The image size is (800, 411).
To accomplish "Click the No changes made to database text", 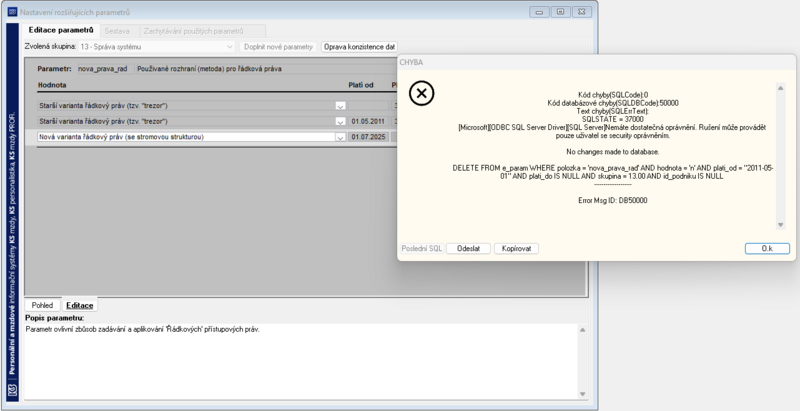I will [x=613, y=152].
